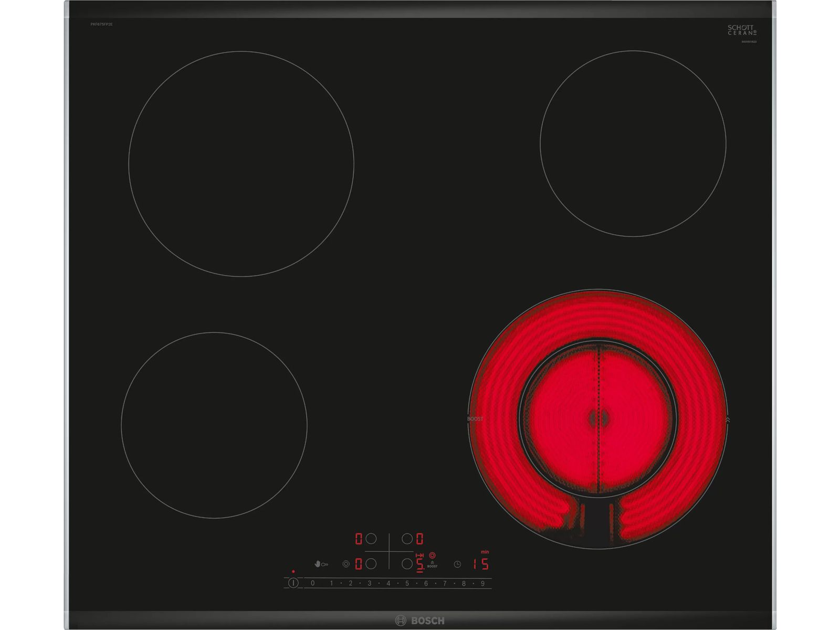Screen dimensions: 840x630
Task: Tap the large rear-left cooking zone
Action: (x=241, y=164)
